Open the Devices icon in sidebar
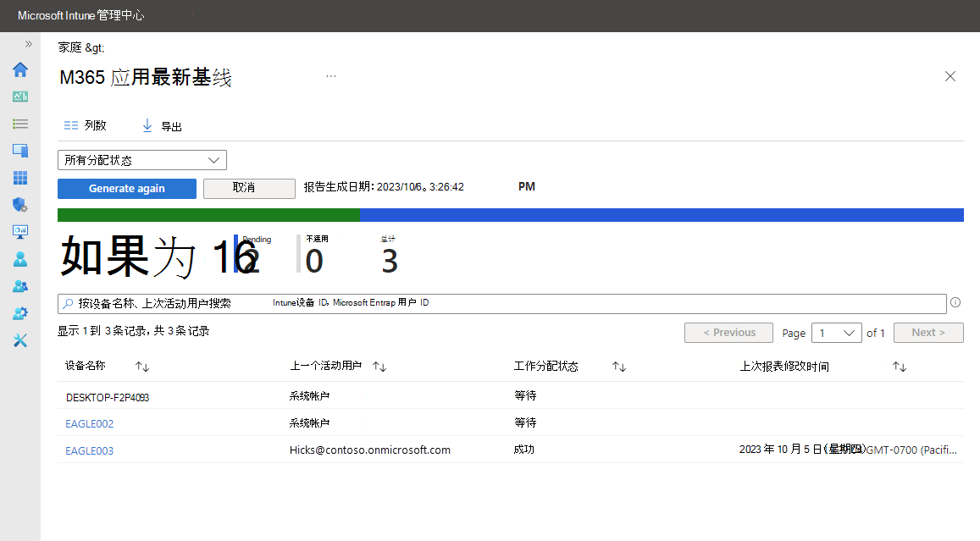980x541 pixels. click(x=20, y=151)
